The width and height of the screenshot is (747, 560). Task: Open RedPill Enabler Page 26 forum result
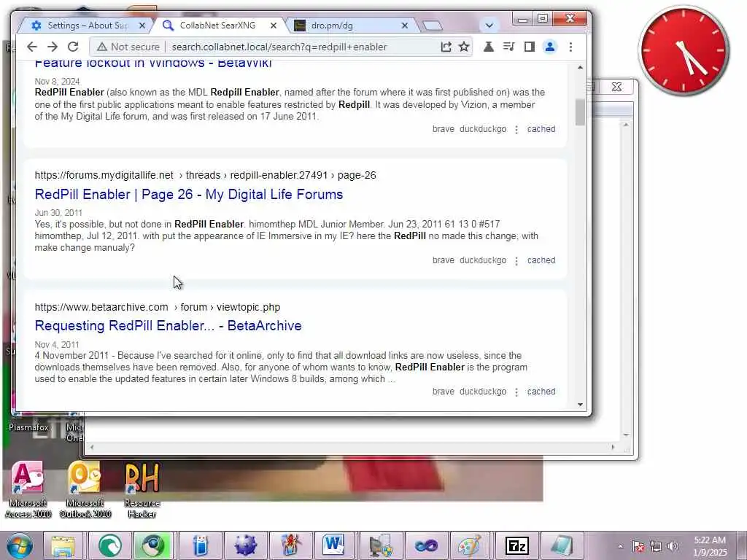pos(189,194)
